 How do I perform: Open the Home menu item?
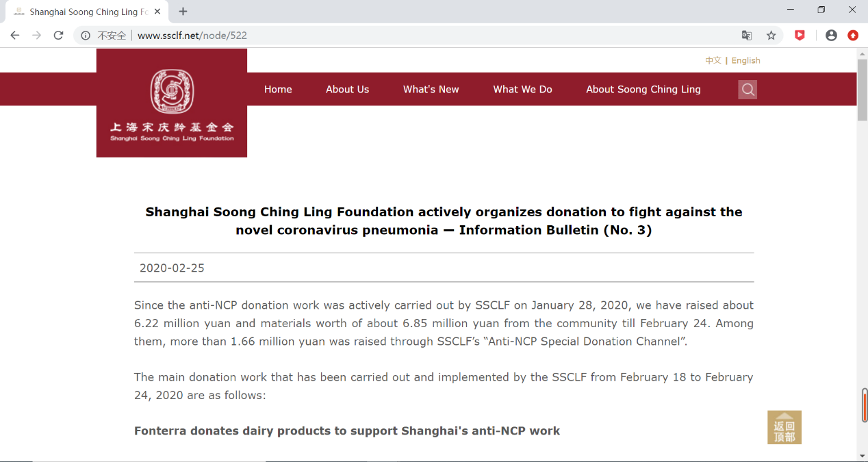278,90
